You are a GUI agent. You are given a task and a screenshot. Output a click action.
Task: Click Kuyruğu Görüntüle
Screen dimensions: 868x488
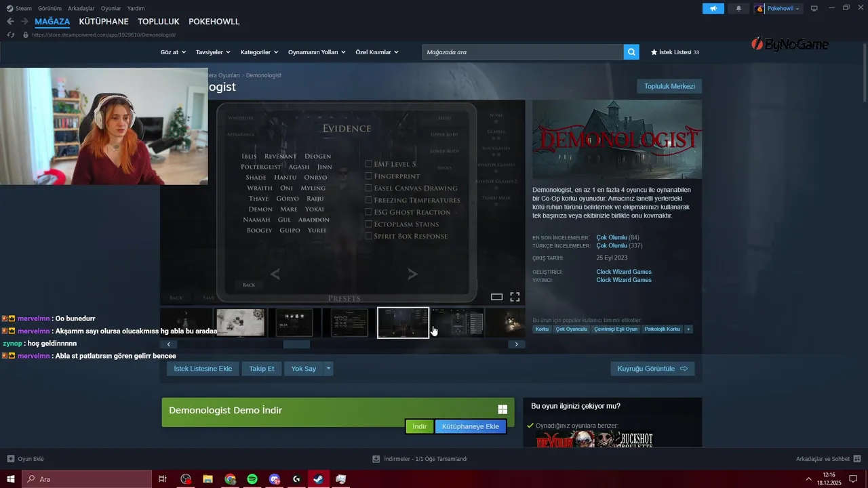point(652,369)
